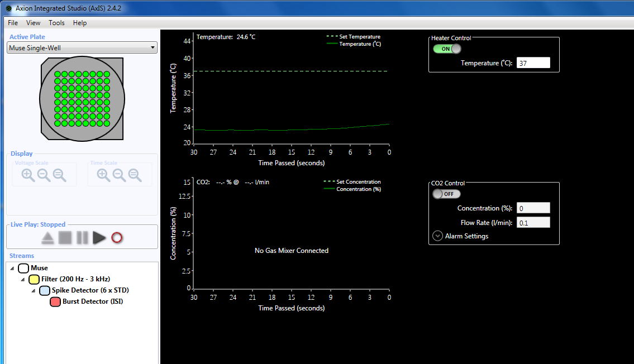This screenshot has width=634, height=364.
Task: Collapse the Muse tree node arrow
Action: click(x=12, y=269)
